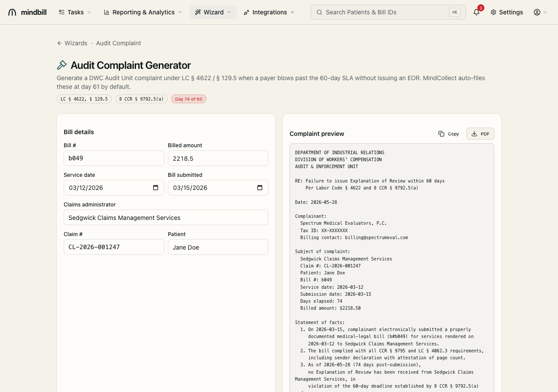558x392 pixels.
Task: Click the 'Tax ID: XX-XXXXXXX' line
Action: (x=324, y=230)
